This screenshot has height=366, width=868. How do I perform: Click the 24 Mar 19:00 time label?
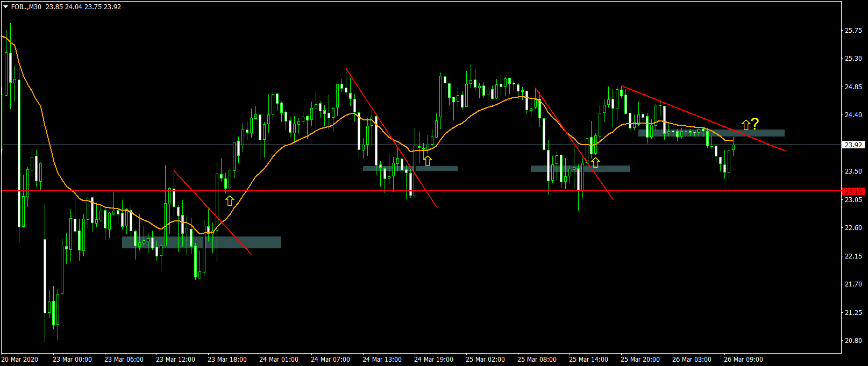point(433,360)
